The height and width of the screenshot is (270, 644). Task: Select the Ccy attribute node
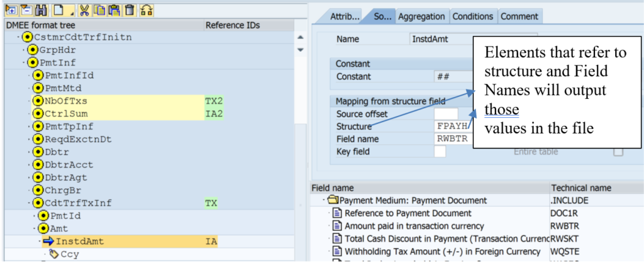point(70,254)
